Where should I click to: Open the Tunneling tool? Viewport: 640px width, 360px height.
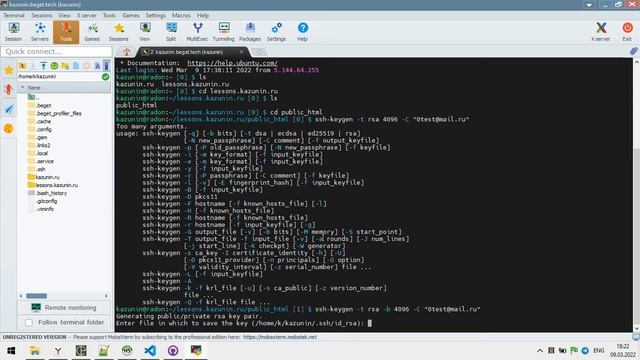coord(224,32)
